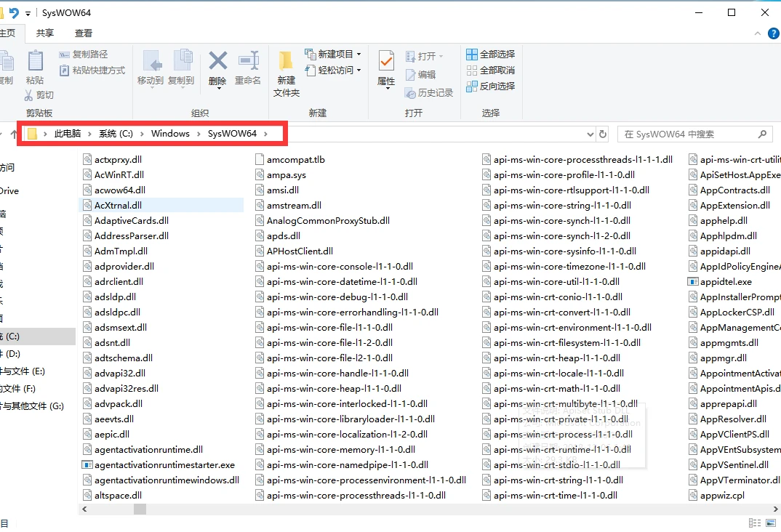Viewport: 781px width, 532px height.
Task: Select the file advapi32.dll
Action: point(119,373)
